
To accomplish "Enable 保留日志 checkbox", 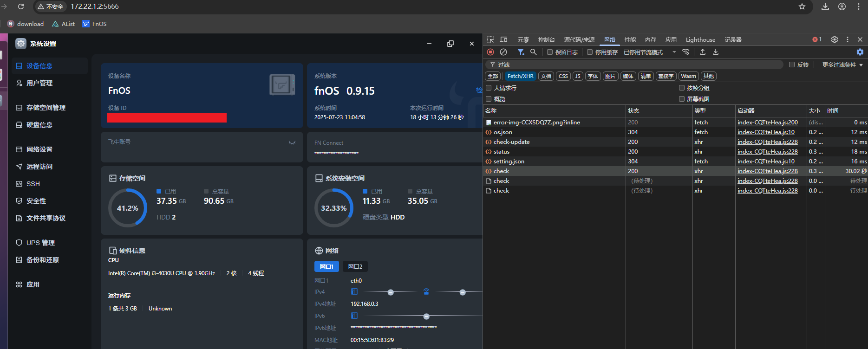I will (550, 52).
